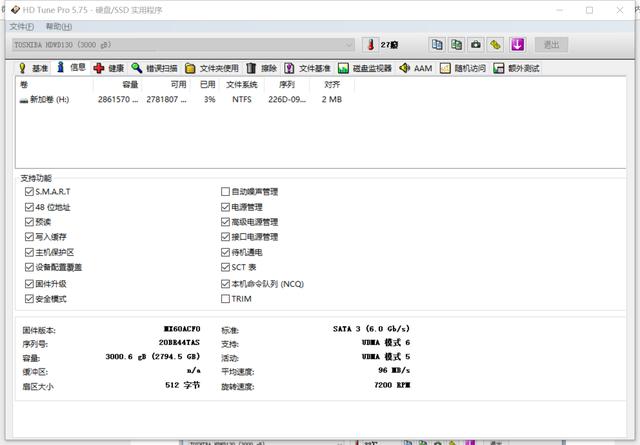The image size is (640, 445).
Task: Click the firmware value MX6OACF0
Action: click(x=182, y=329)
